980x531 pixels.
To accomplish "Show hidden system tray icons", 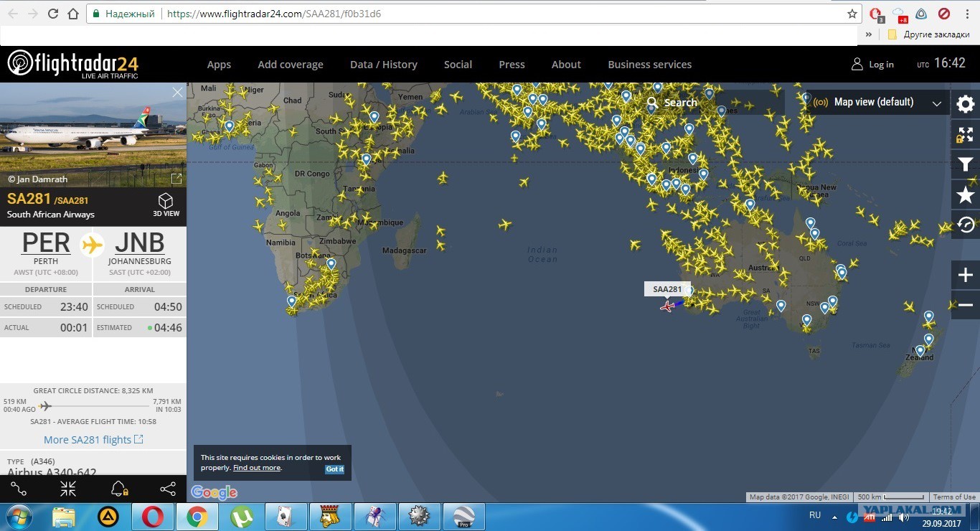I will [834, 516].
